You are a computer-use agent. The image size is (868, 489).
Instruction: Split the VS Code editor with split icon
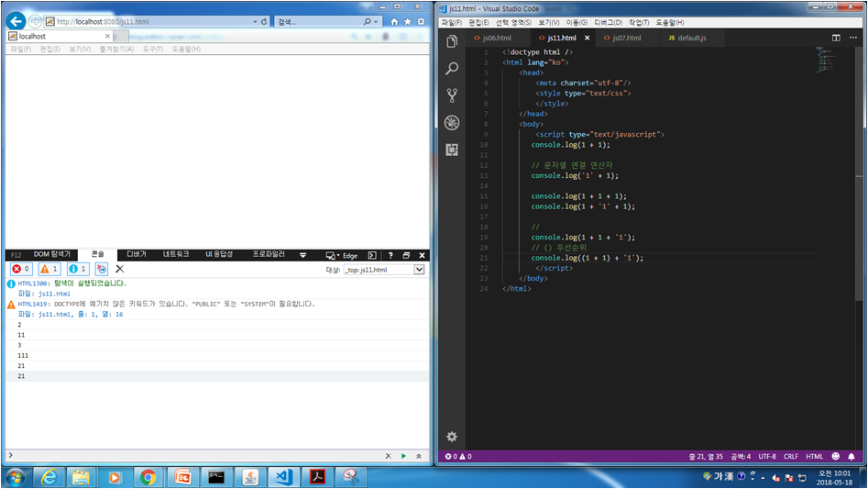[836, 38]
